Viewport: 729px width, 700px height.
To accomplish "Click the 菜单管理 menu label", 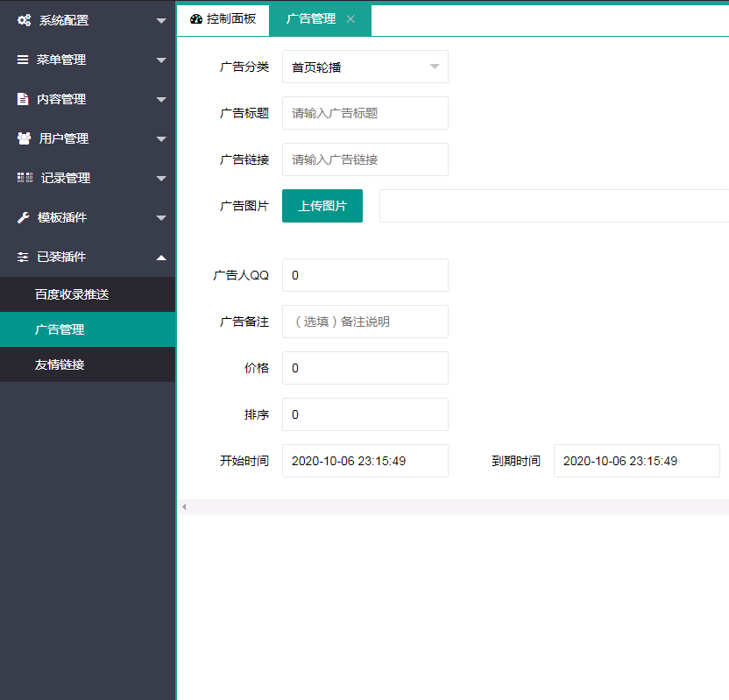I will [61, 60].
